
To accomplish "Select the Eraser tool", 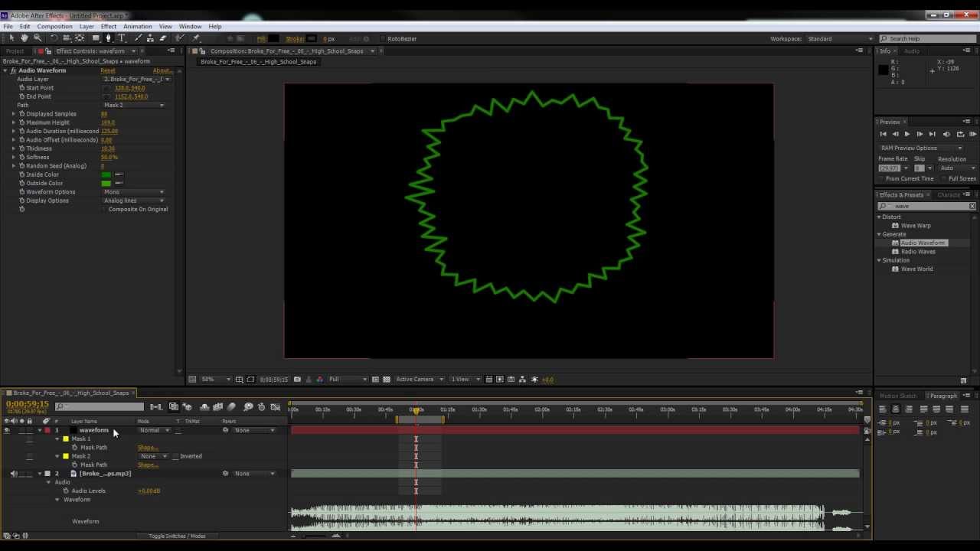I will (163, 38).
